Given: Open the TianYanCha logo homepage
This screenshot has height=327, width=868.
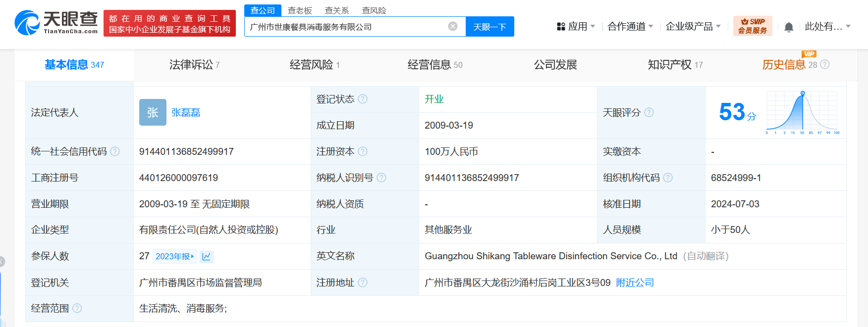Looking at the screenshot, I should tap(56, 23).
